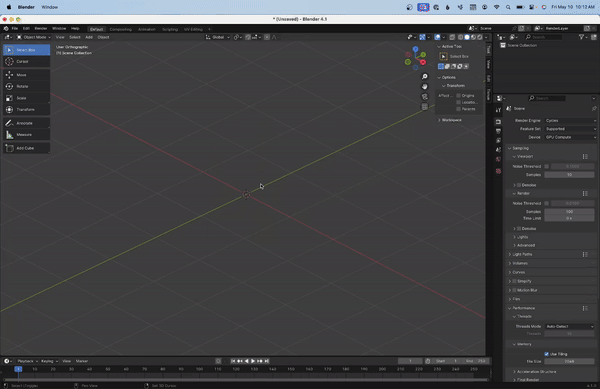
Task: Open the Feature Set dropdown
Action: coord(571,129)
